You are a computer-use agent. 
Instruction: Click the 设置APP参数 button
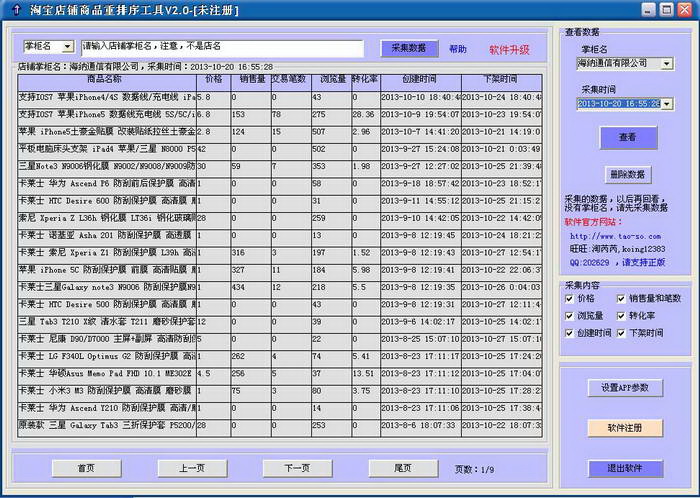pyautogui.click(x=625, y=388)
